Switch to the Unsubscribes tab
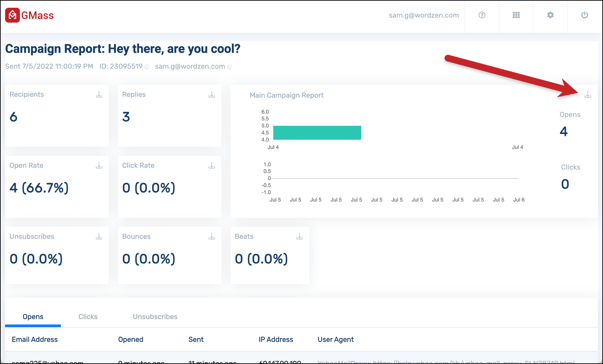Viewport: 603px width, 364px height. pyautogui.click(x=155, y=317)
